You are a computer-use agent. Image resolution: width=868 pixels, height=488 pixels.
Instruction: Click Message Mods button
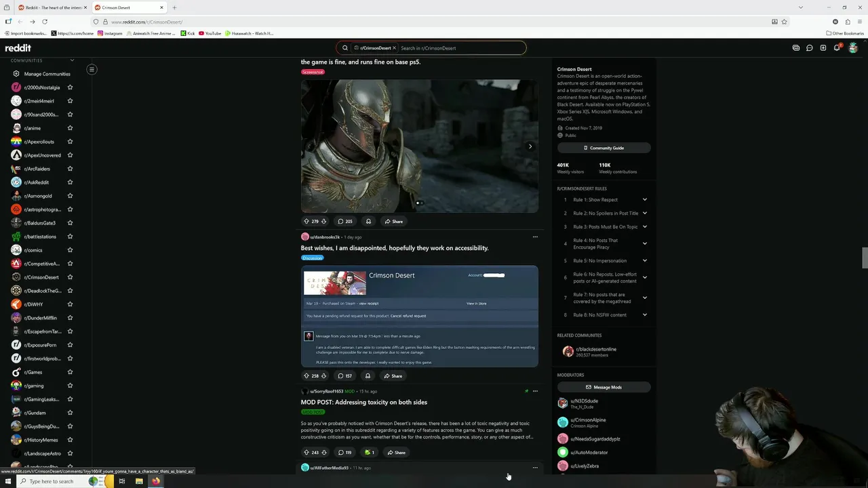point(604,387)
